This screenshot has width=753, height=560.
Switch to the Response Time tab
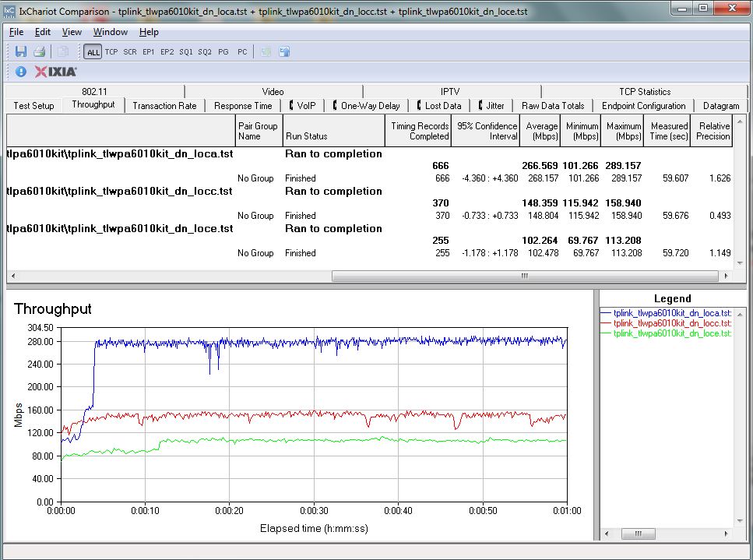(243, 106)
